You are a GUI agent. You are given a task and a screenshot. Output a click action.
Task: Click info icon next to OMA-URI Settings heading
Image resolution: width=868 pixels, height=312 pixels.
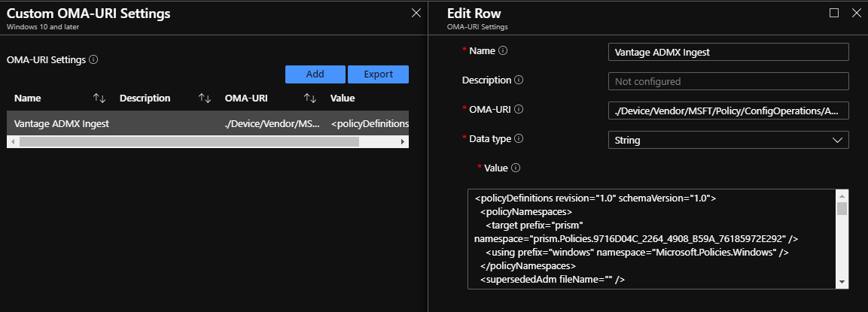click(93, 59)
